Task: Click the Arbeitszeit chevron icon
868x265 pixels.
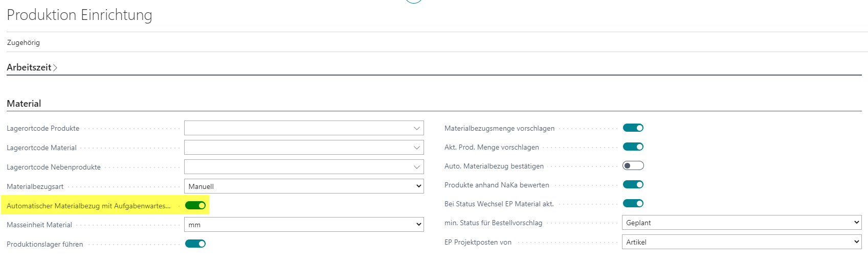Action: pyautogui.click(x=55, y=68)
